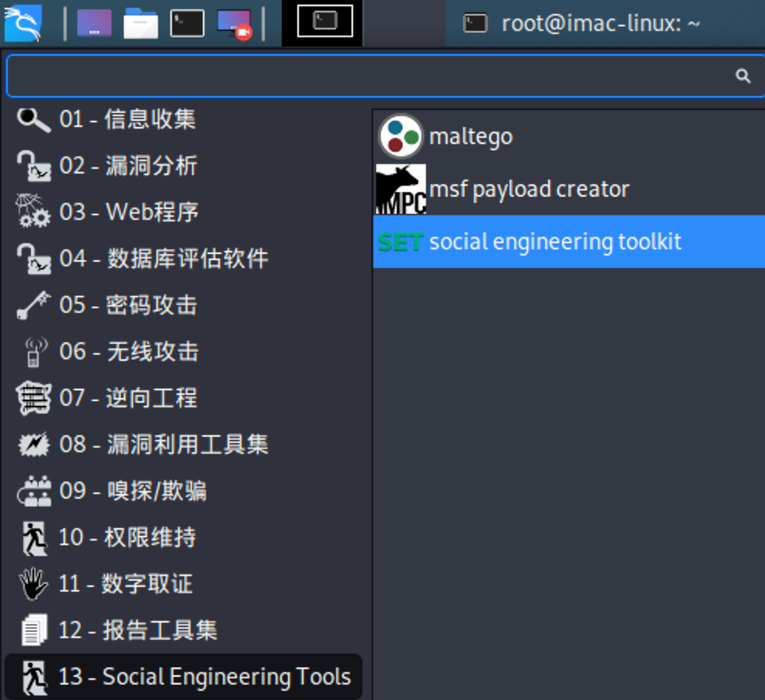Viewport: 765px width, 700px height.
Task: Choose the 11 - 数字取证 category
Action: coord(184,584)
